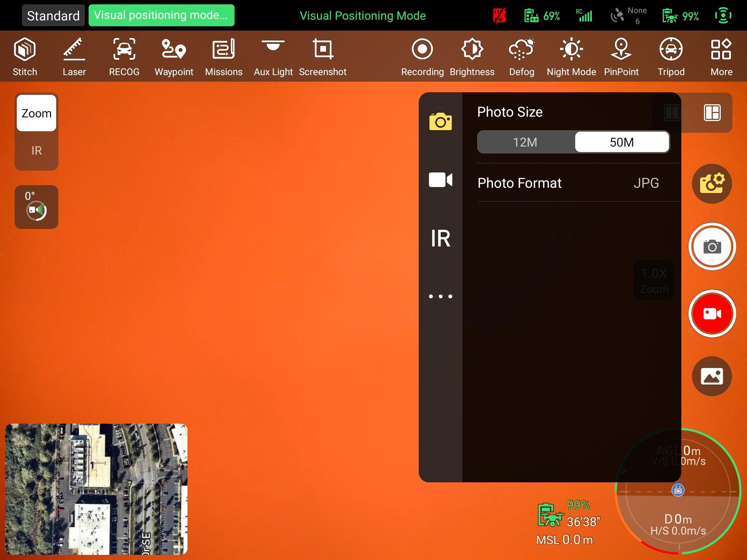Image resolution: width=747 pixels, height=560 pixels.
Task: Tap the Photo Size label
Action: pos(510,112)
